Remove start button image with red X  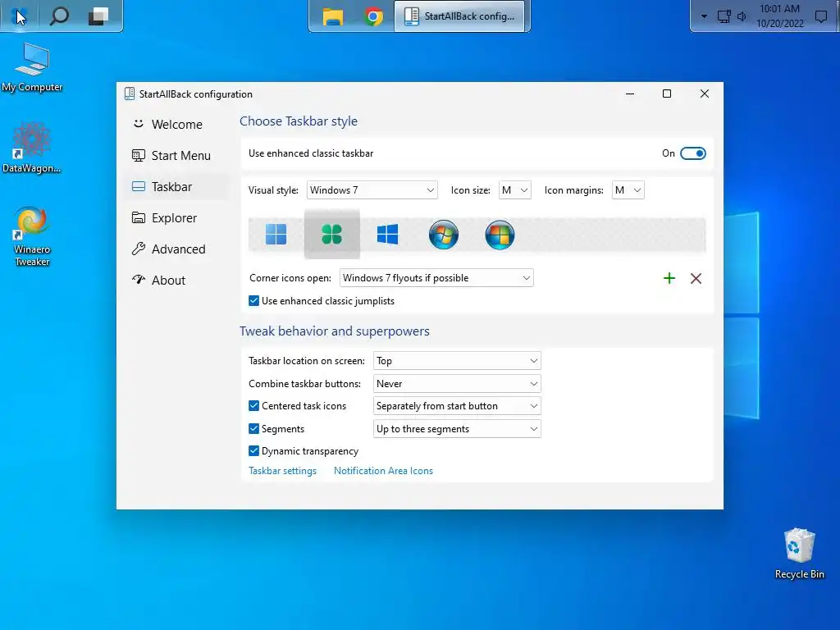pos(696,278)
